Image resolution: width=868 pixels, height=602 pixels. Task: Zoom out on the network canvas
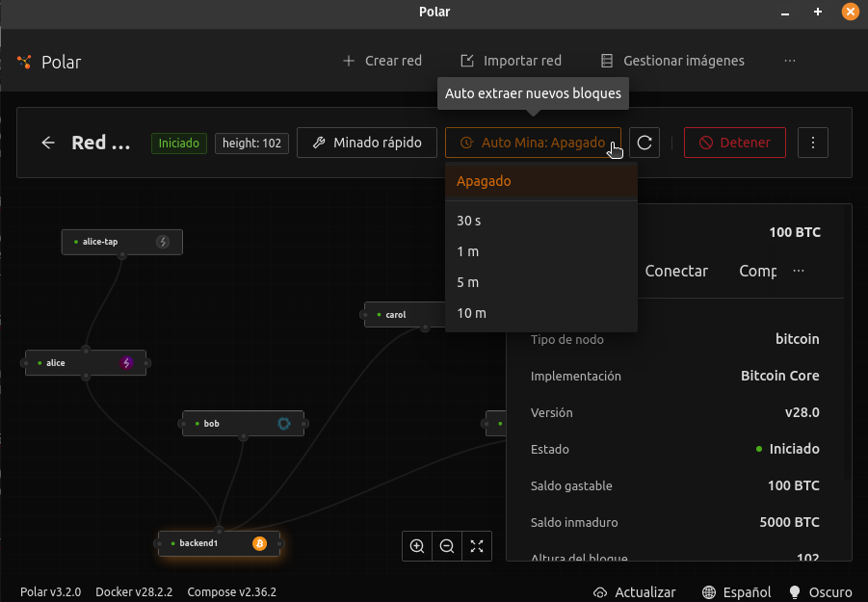click(x=447, y=546)
